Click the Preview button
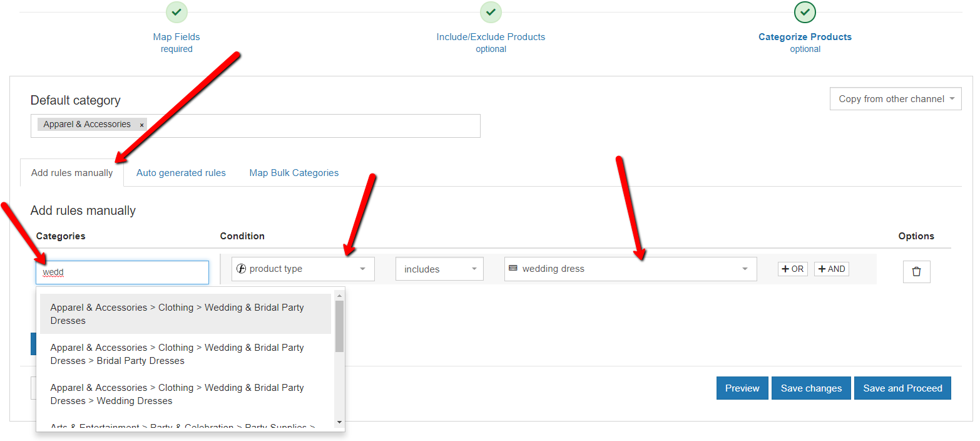 point(742,388)
